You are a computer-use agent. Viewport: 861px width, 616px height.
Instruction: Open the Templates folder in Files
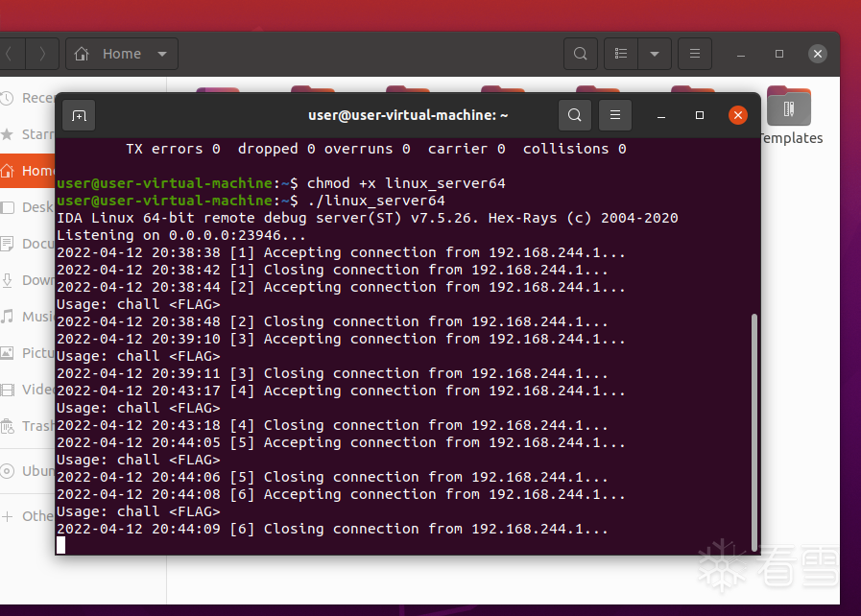click(791, 115)
